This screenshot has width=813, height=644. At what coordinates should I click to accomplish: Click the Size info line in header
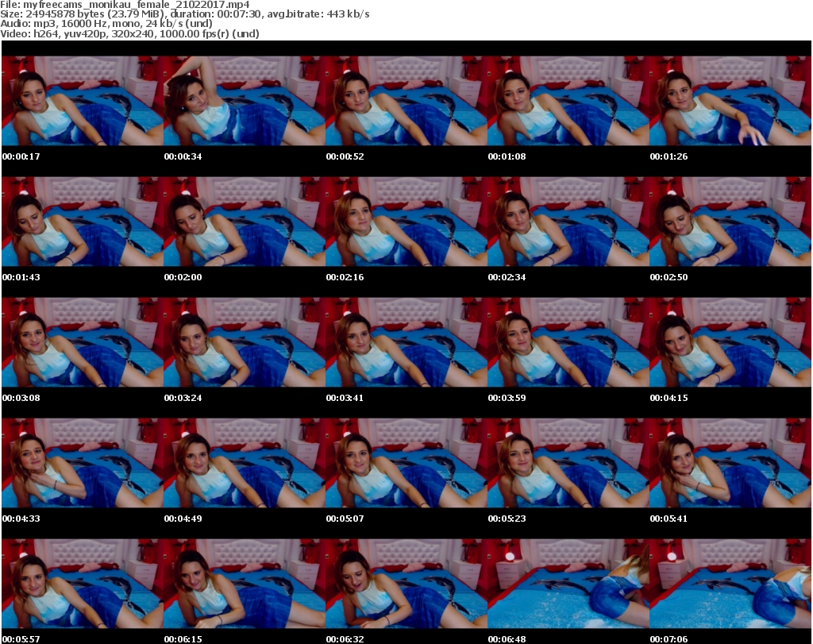[x=184, y=14]
